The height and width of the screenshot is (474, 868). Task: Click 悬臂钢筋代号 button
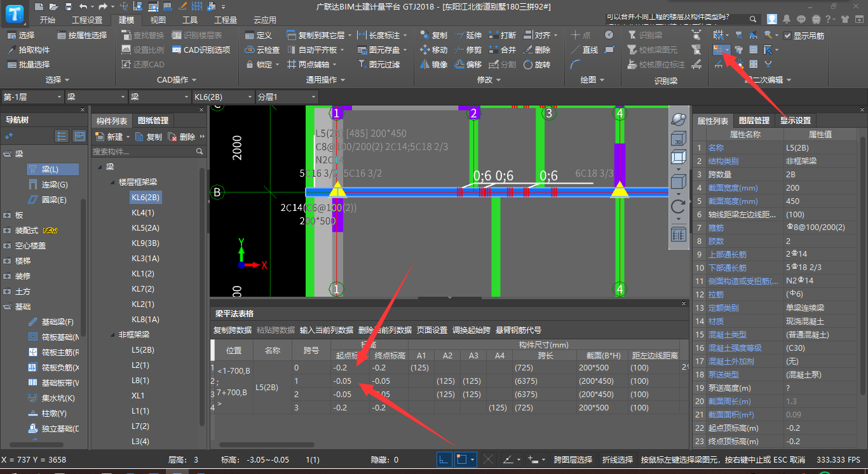[x=519, y=330]
